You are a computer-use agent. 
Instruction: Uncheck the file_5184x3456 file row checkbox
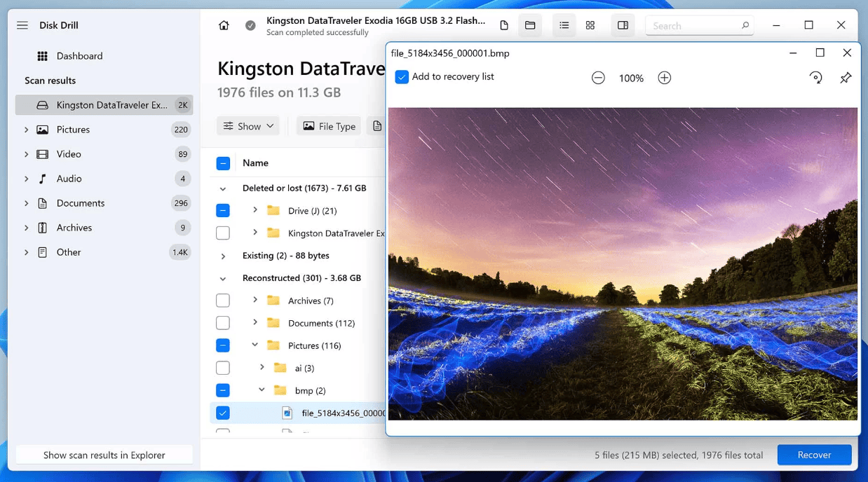(x=223, y=413)
